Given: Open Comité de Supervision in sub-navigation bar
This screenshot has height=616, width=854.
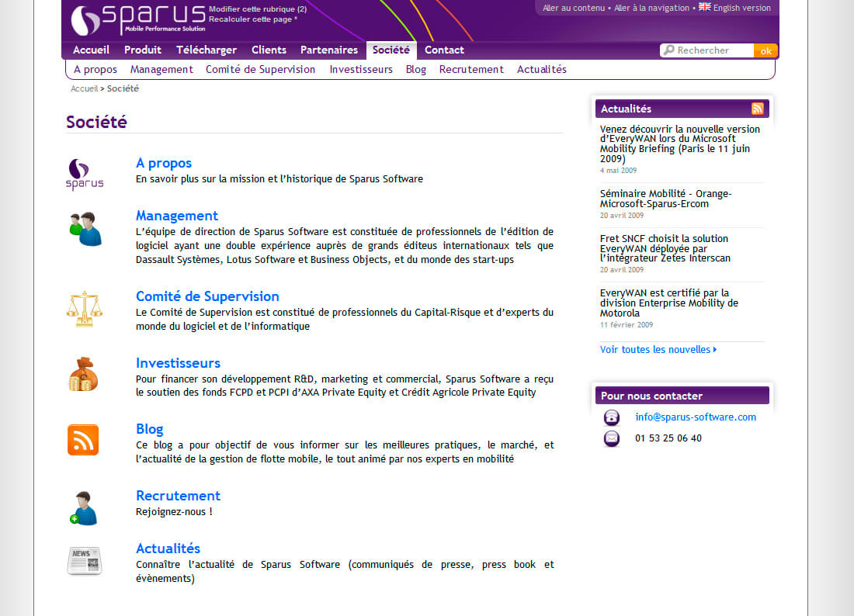Looking at the screenshot, I should pos(260,70).
